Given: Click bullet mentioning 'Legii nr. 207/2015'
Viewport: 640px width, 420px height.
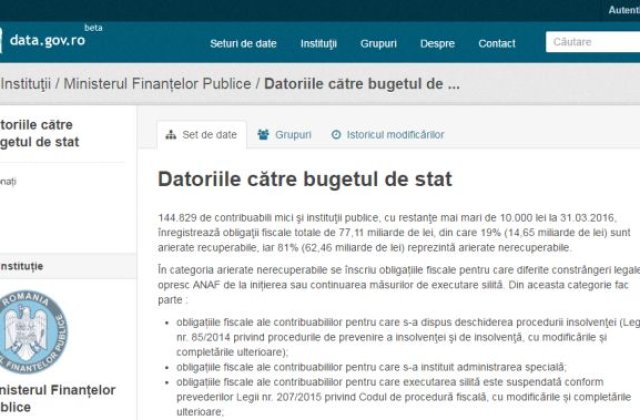Looking at the screenshot, I should (404, 397).
